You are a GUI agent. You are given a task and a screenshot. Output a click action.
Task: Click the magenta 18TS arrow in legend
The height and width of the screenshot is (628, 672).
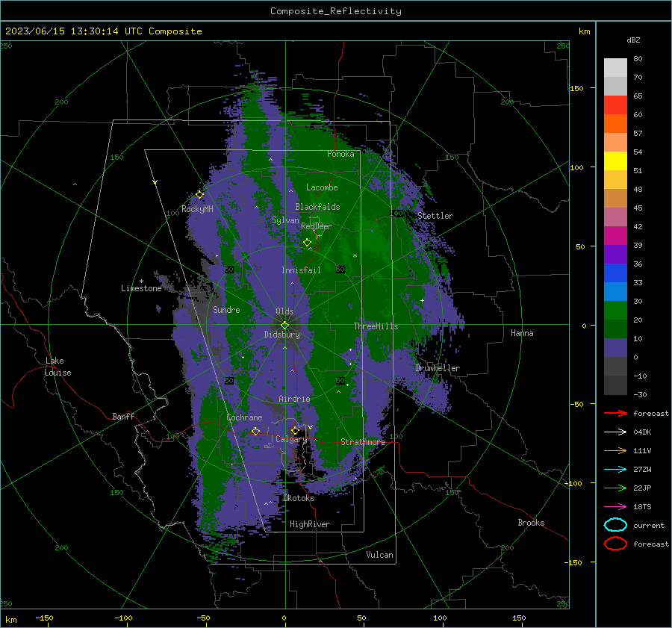click(615, 507)
